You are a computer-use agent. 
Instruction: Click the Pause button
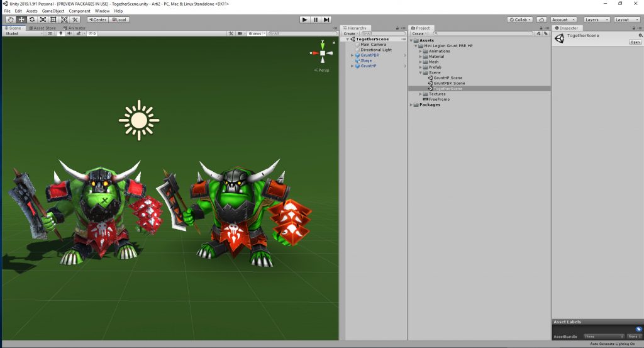click(316, 20)
